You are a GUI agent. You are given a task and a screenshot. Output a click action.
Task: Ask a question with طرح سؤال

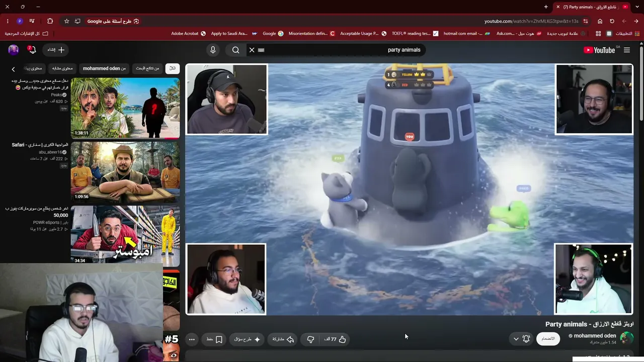247,339
